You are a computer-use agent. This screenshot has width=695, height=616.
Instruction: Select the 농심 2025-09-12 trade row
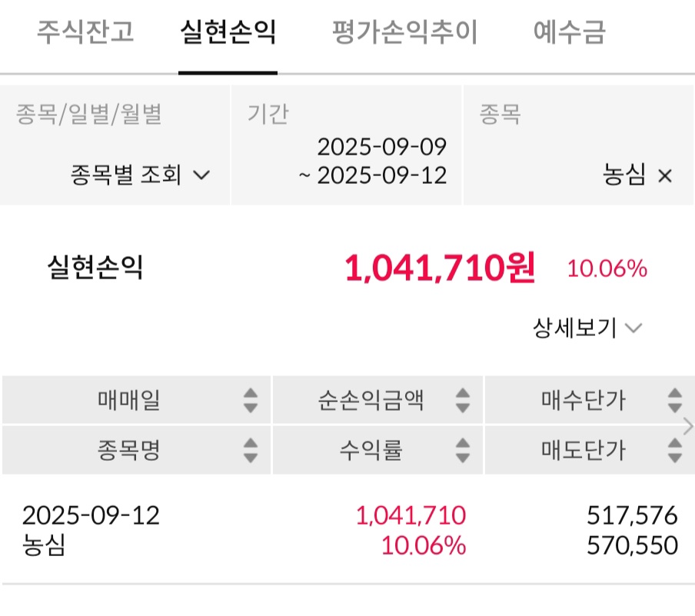[346, 530]
